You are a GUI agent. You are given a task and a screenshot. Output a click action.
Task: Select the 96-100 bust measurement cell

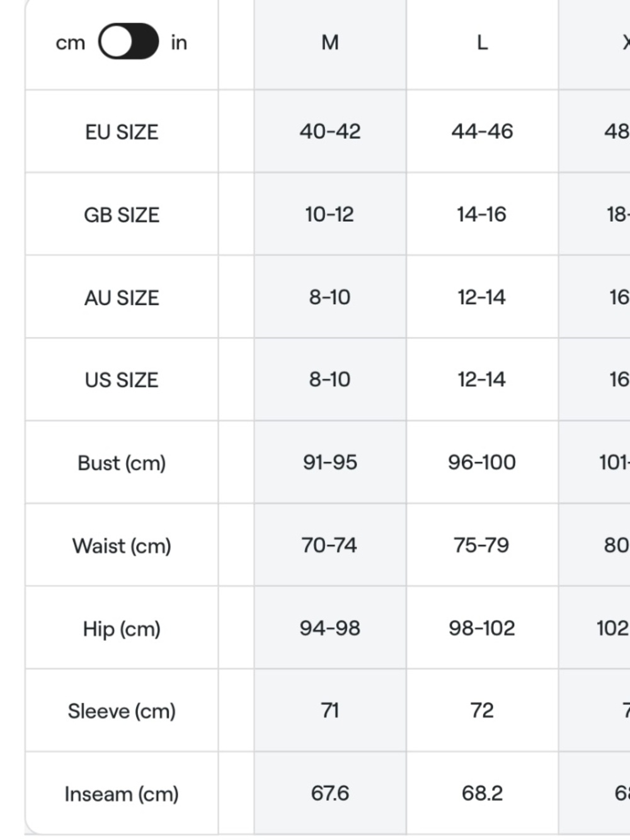click(482, 463)
